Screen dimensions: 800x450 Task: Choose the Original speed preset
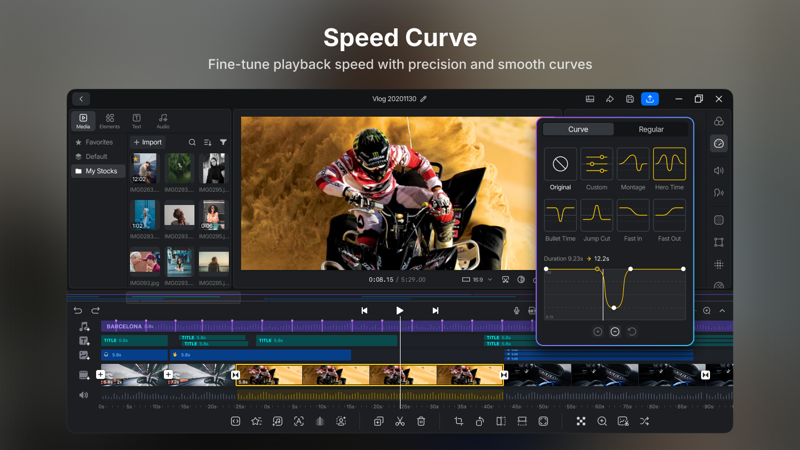pos(560,164)
